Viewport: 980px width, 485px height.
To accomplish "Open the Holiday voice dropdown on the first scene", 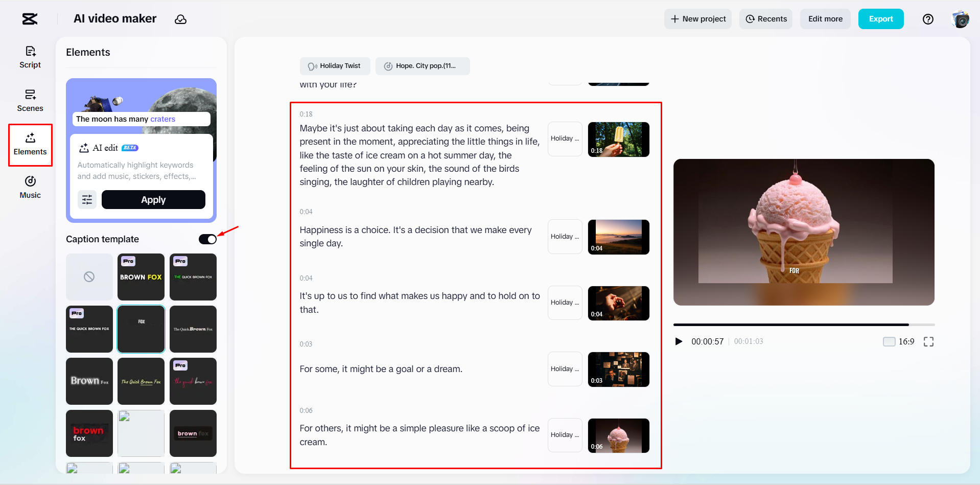I will (x=565, y=138).
